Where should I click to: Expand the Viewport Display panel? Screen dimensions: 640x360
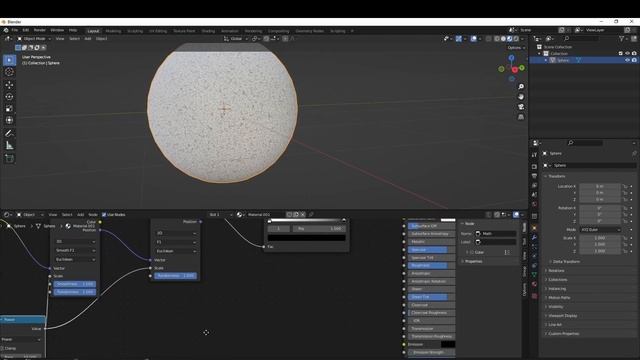[x=562, y=316]
